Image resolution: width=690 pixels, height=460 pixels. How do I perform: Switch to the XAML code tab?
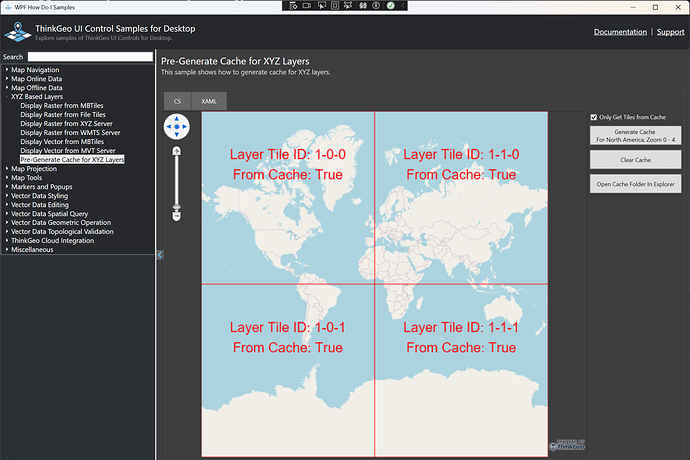click(209, 101)
